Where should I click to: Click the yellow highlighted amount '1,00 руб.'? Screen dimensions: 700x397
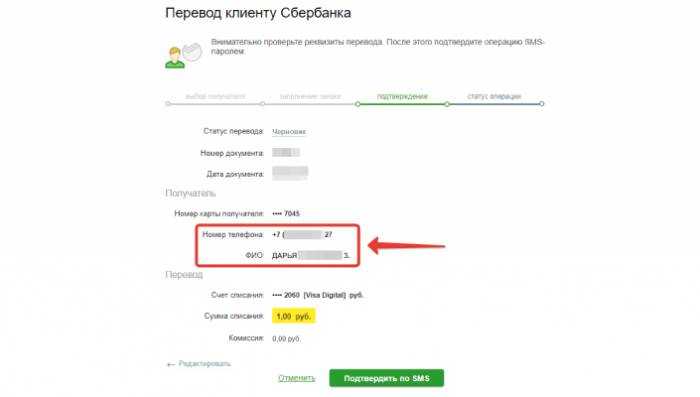point(293,316)
